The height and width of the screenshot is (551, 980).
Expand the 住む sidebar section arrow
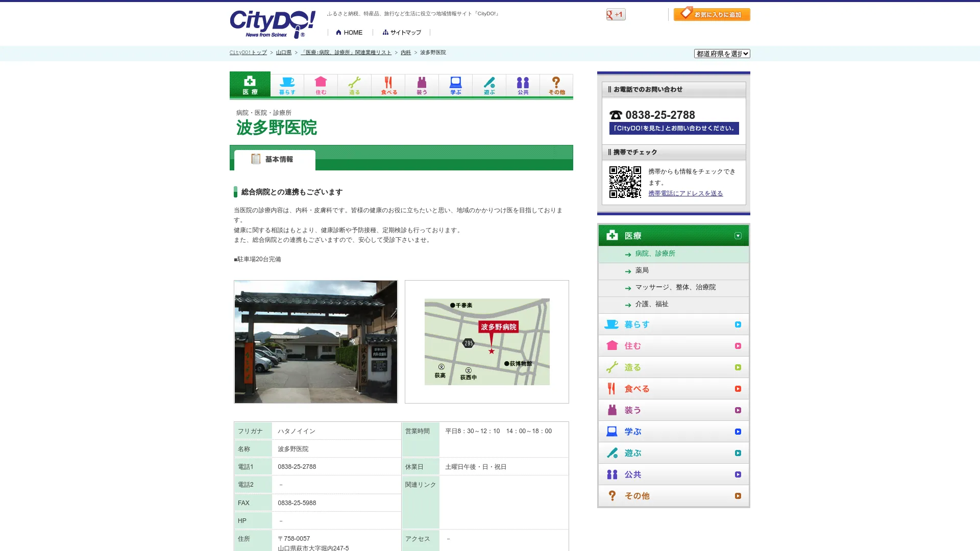tap(738, 346)
